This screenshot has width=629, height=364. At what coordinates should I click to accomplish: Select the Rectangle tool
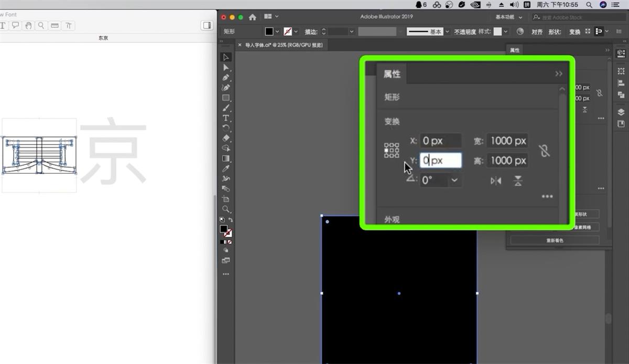[x=226, y=97]
